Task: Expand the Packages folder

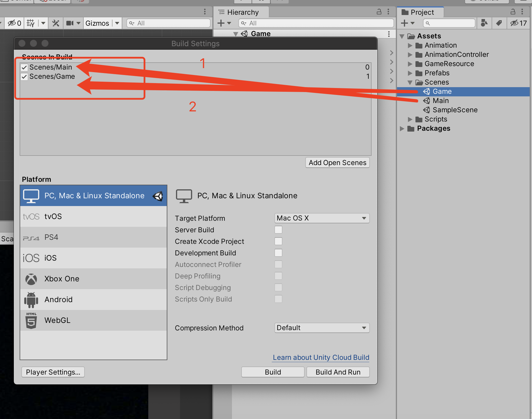Action: [x=402, y=129]
